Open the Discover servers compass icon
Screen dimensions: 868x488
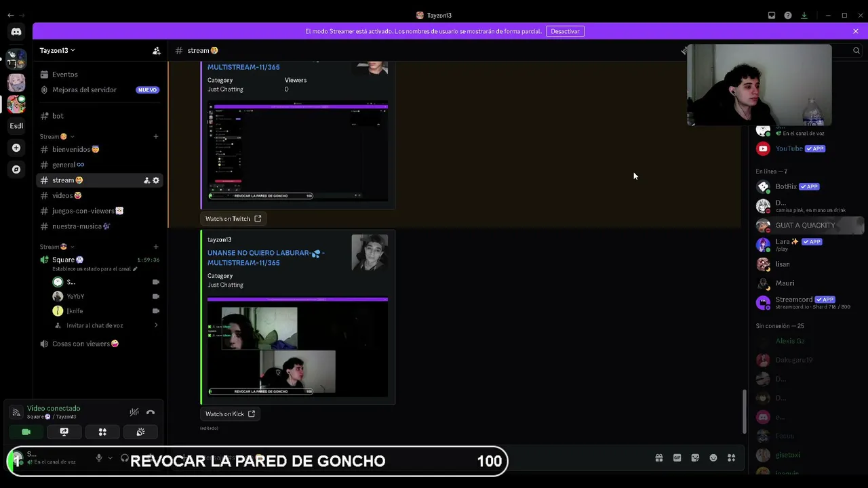pyautogui.click(x=16, y=169)
